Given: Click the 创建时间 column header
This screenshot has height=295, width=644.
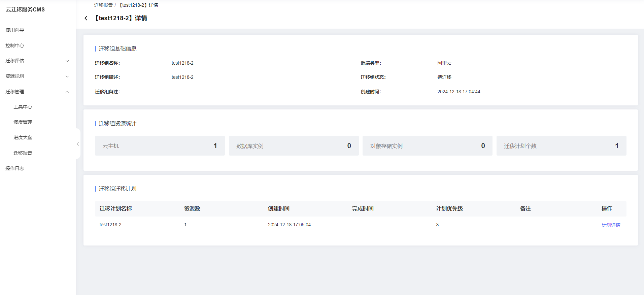Looking at the screenshot, I should [x=279, y=209].
